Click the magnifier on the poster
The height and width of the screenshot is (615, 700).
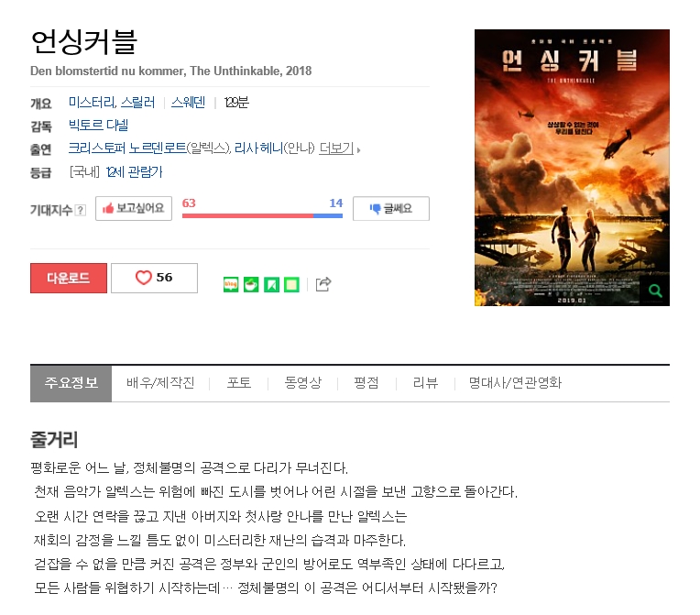click(655, 291)
